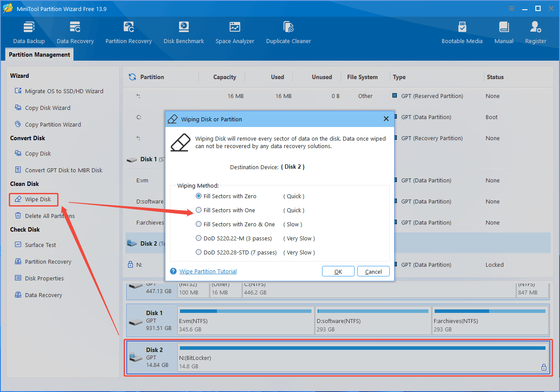Choose Copy Disk under Convert Disk
The height and width of the screenshot is (392, 560).
coord(33,153)
